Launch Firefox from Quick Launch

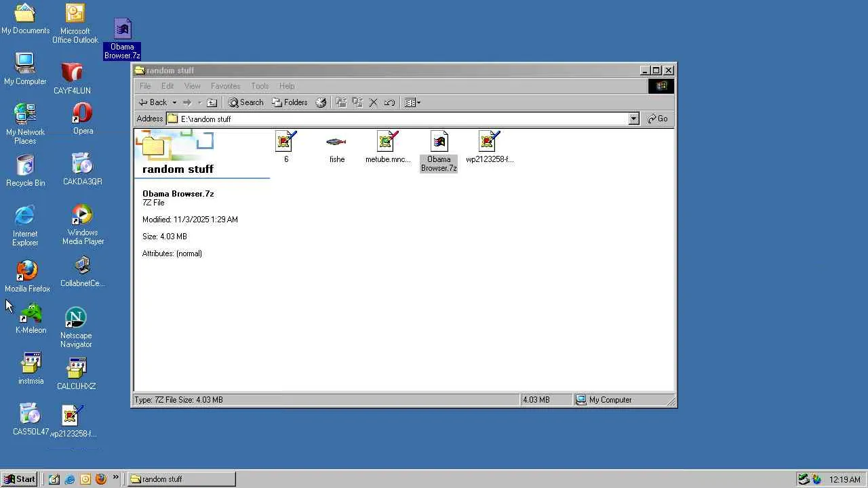pos(101,479)
